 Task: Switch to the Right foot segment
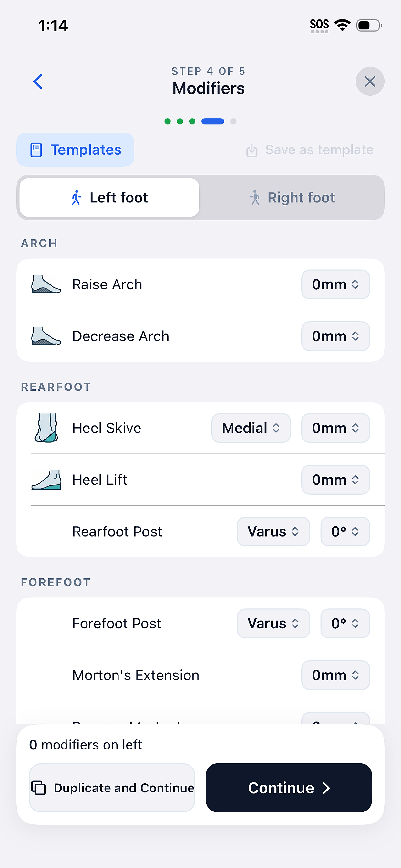pyautogui.click(x=292, y=197)
